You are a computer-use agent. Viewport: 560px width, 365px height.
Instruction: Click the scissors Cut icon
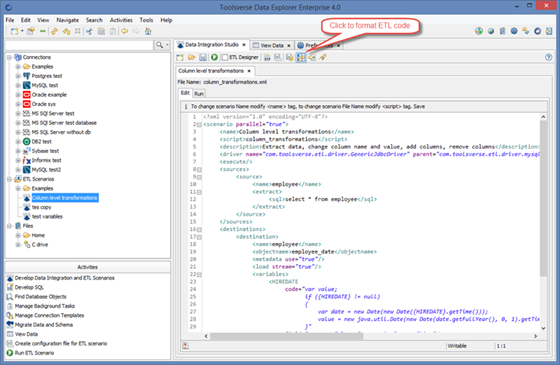tap(89, 31)
